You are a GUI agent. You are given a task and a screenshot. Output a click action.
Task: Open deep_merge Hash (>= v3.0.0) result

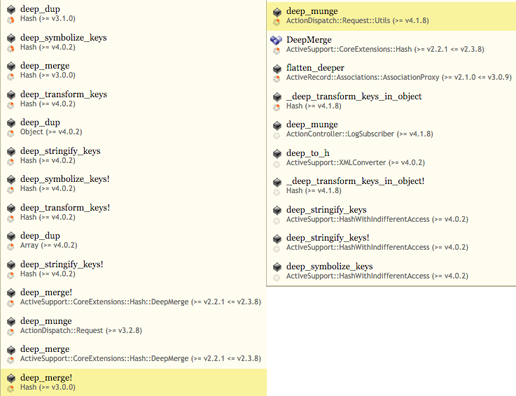(x=45, y=66)
